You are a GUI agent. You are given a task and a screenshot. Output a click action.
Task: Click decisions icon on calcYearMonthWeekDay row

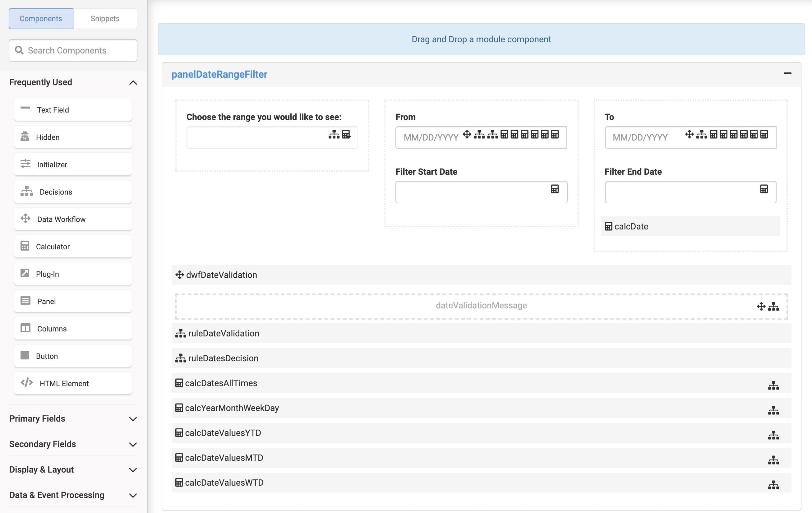(773, 410)
